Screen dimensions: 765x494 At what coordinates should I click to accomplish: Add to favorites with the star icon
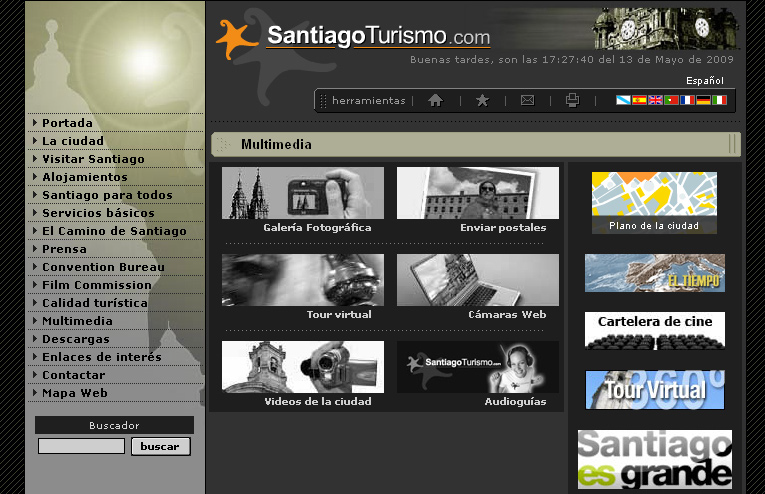point(482,100)
